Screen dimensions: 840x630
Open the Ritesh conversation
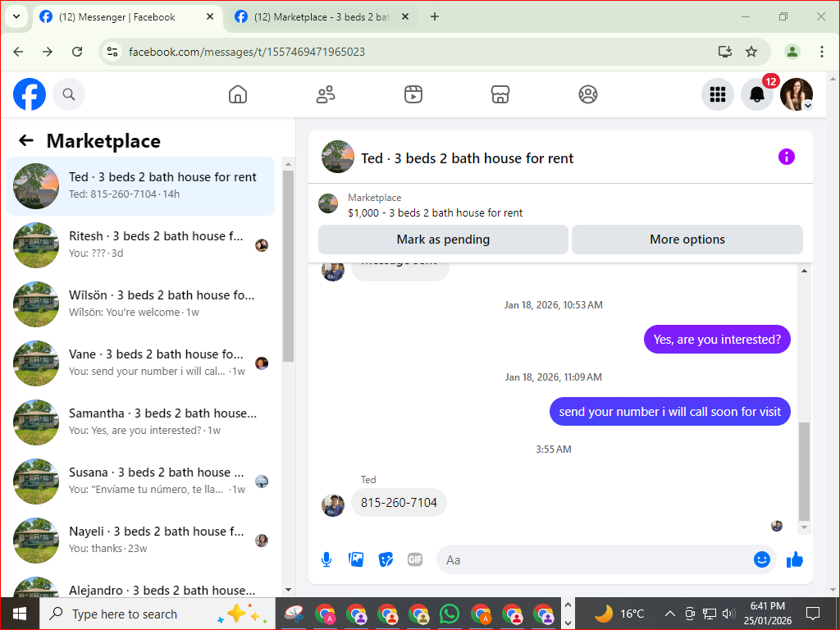[140, 244]
